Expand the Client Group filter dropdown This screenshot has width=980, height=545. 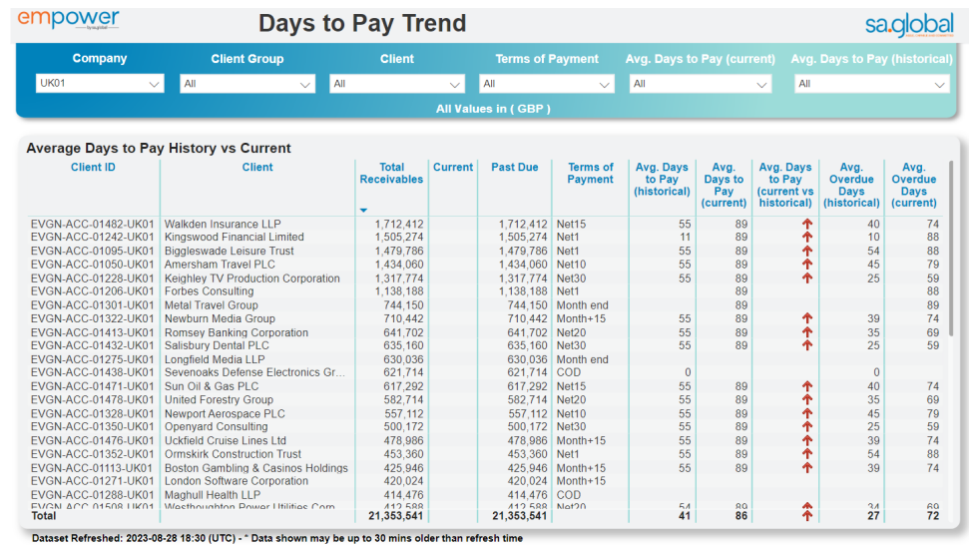coord(247,84)
